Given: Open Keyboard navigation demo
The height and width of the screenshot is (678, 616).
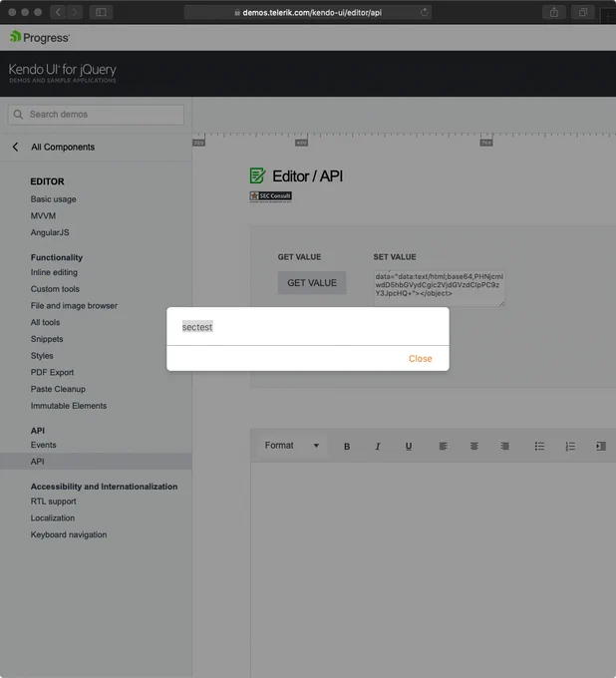Looking at the screenshot, I should tap(69, 534).
